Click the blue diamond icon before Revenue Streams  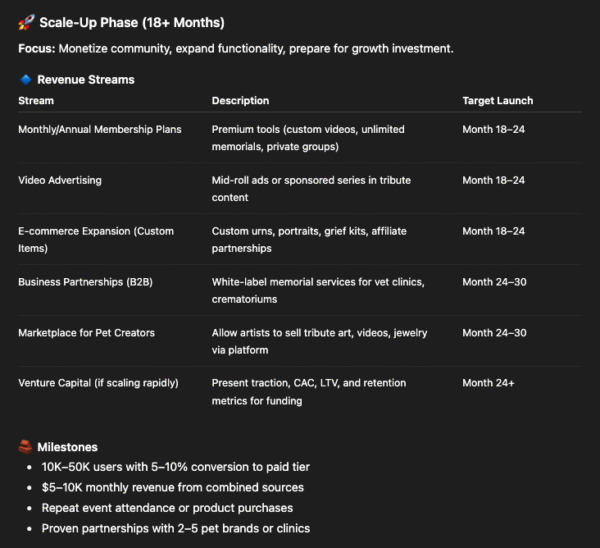(25, 79)
